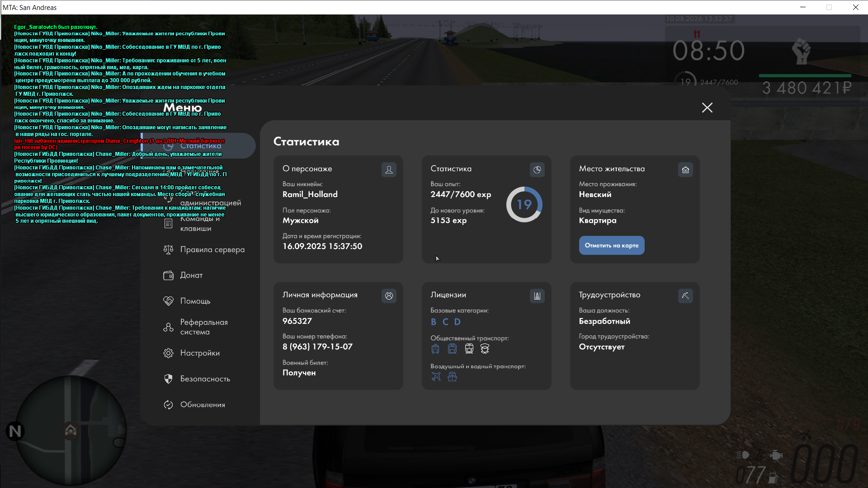The image size is (868, 488).
Task: Click the residence value Невский
Action: coord(595,194)
